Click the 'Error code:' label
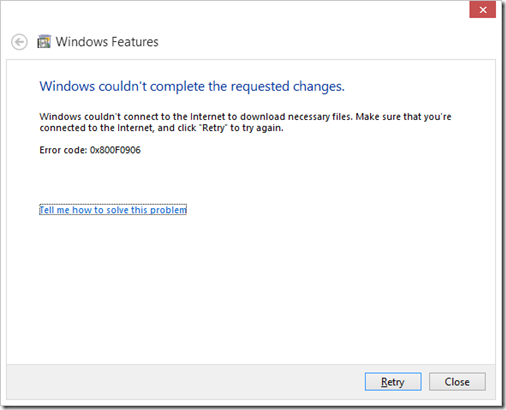 point(63,150)
